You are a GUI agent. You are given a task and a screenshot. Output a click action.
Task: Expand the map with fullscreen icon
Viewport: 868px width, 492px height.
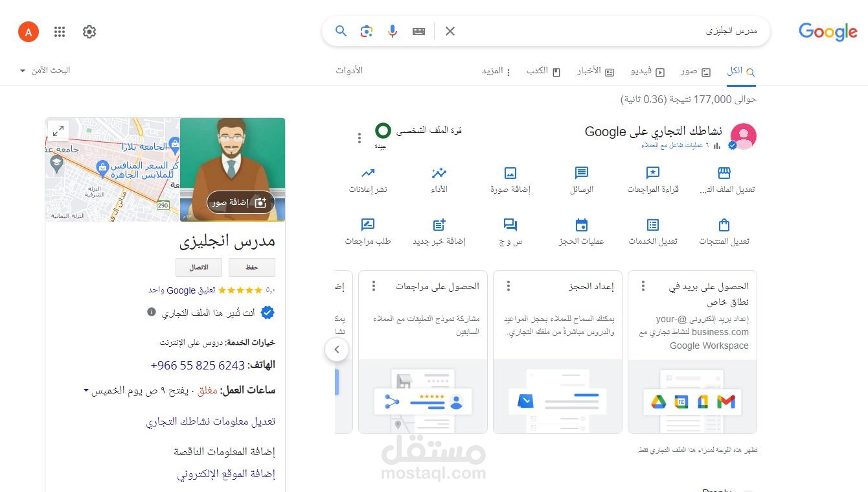58,131
